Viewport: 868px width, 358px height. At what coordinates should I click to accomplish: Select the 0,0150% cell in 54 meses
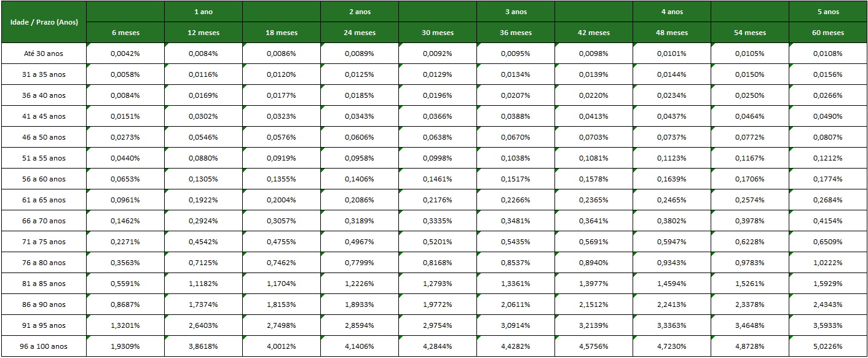[750, 74]
